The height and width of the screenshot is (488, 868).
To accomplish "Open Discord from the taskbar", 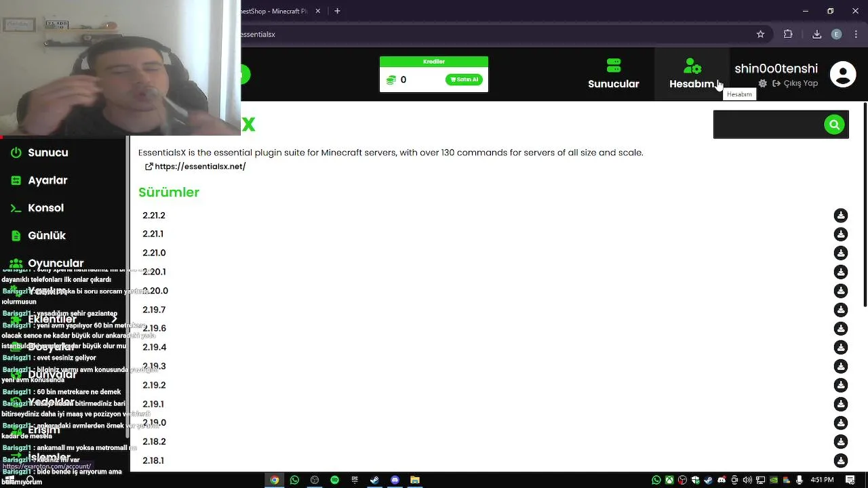I will tap(395, 480).
